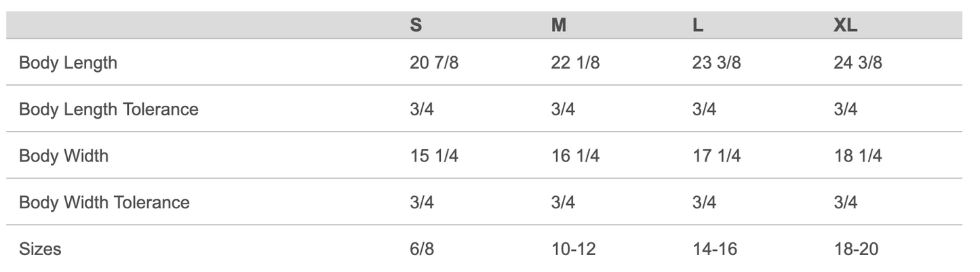Select the 14-16 sizes cell

715,249
